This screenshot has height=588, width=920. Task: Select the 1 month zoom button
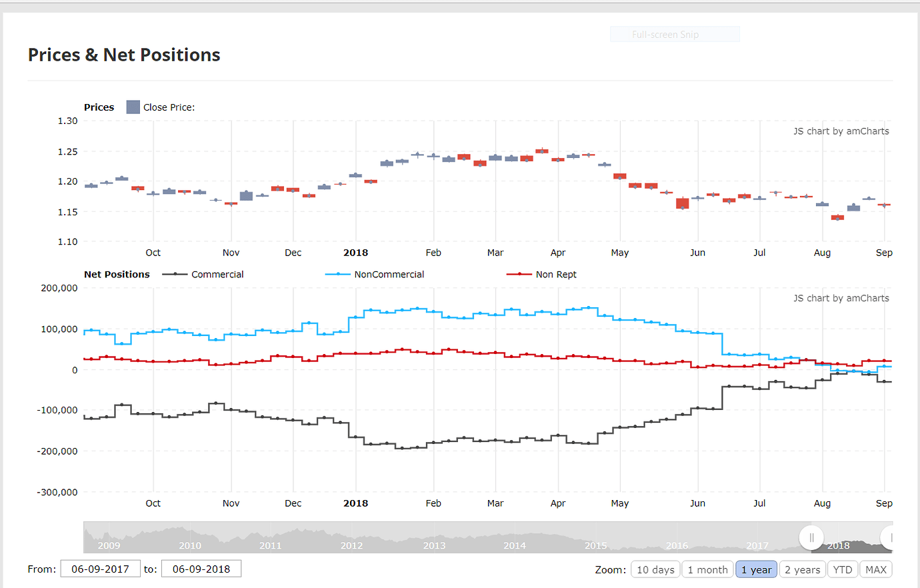707,569
